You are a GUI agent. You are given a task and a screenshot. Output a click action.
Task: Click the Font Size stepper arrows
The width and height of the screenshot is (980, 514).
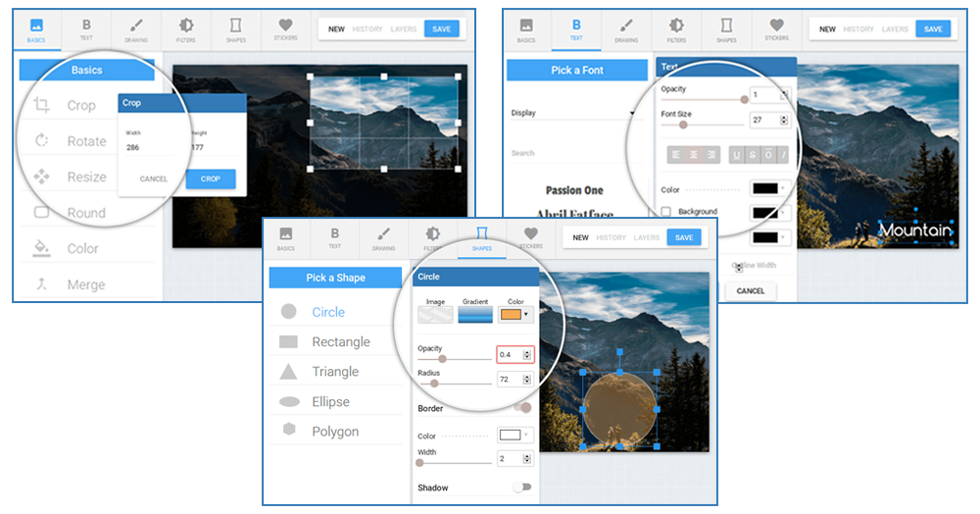point(784,120)
